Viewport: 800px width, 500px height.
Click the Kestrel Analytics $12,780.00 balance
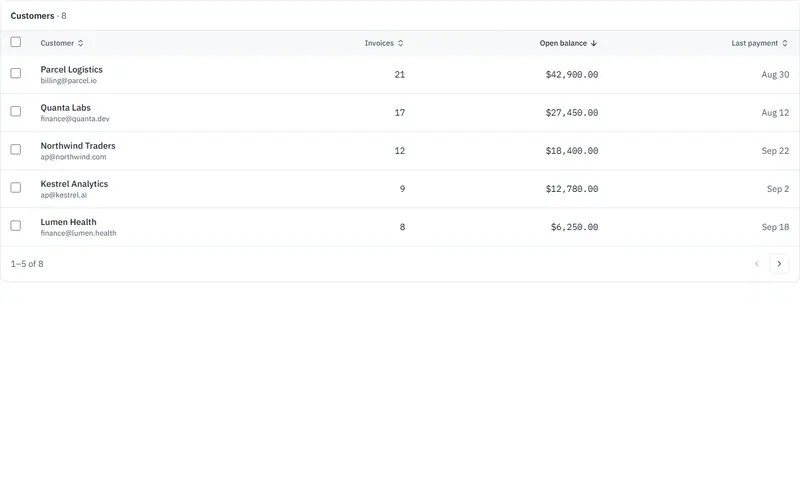[x=572, y=189]
